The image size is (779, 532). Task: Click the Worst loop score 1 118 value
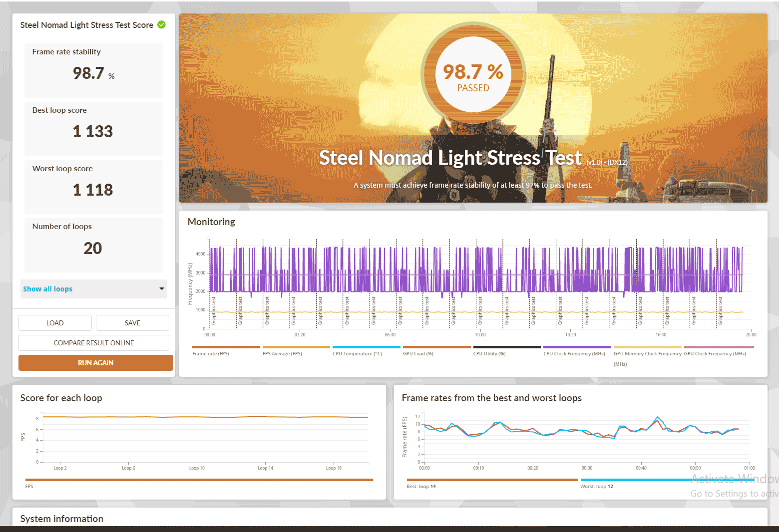[93, 190]
